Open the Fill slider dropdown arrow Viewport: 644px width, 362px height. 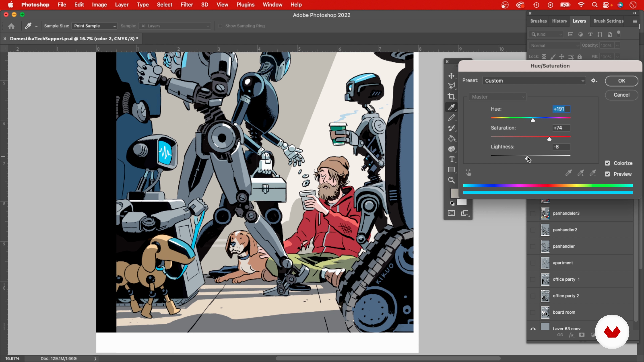[617, 57]
